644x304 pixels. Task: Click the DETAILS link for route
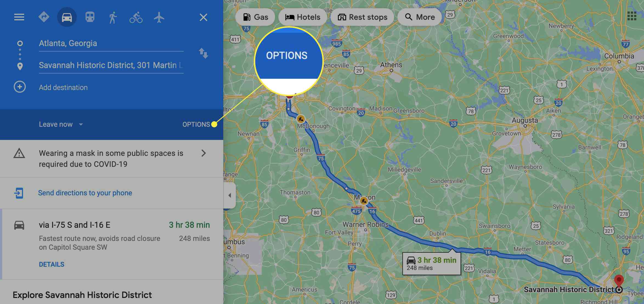coord(51,264)
